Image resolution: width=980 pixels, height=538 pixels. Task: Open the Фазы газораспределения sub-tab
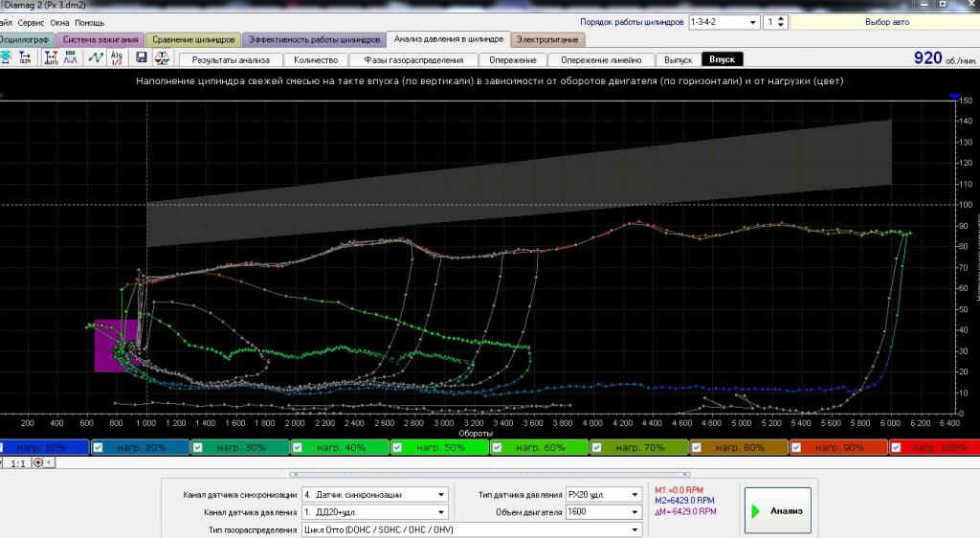[x=413, y=60]
